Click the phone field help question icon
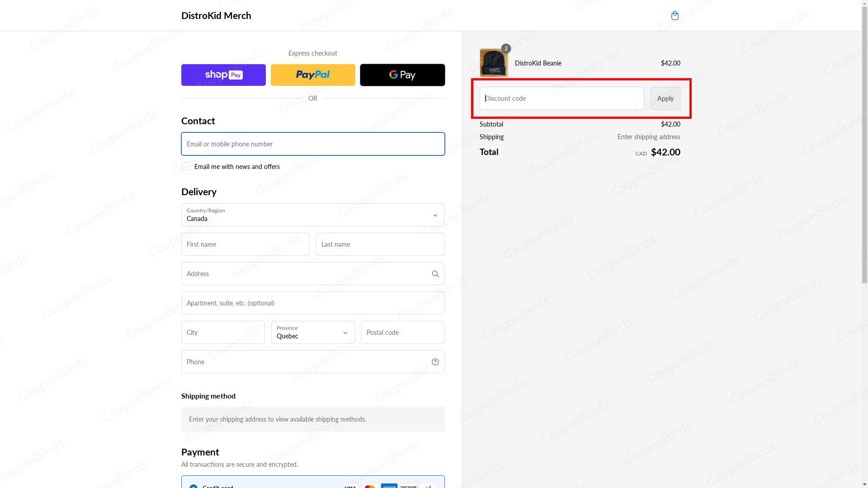 click(435, 362)
